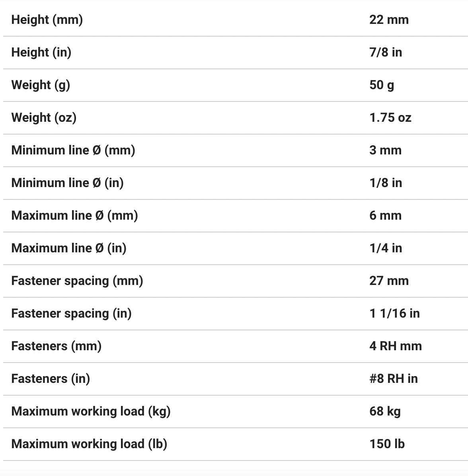The image size is (468, 476).
Task: Click the "Height (mm)" row label
Action: 47,20
